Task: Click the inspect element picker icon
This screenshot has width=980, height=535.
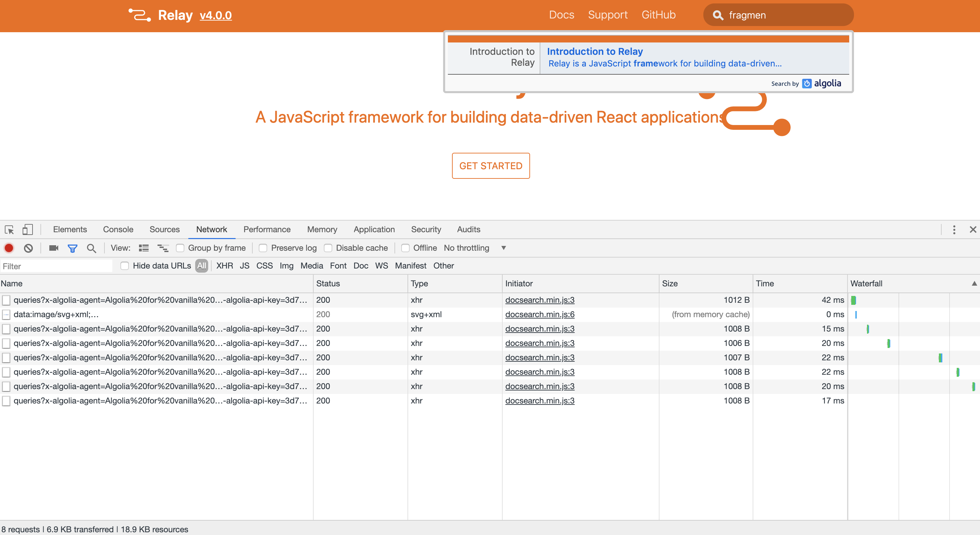Action: click(9, 229)
